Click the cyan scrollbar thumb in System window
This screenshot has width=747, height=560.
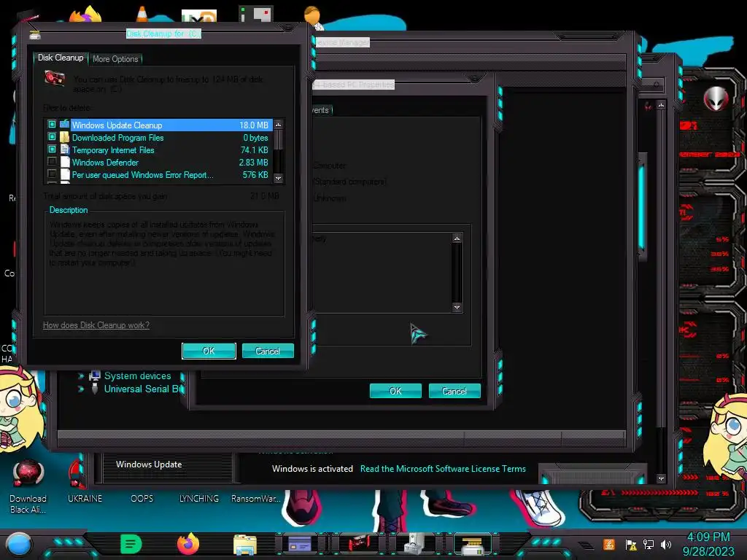pyautogui.click(x=642, y=206)
